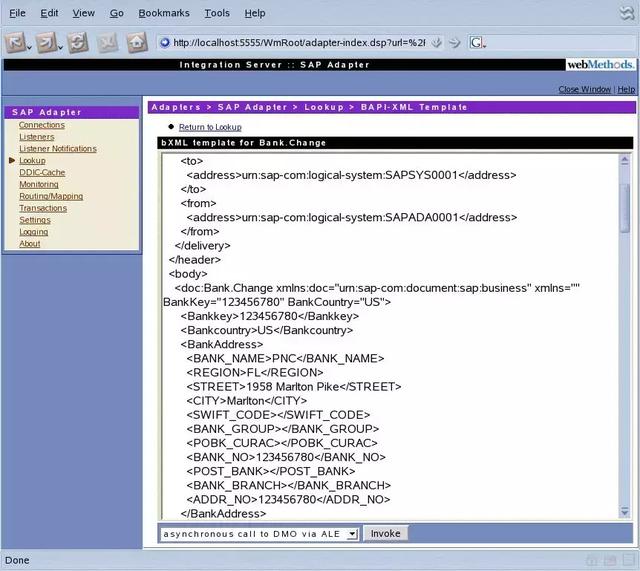
Task: Click the SAP Adapter sidebar header
Action: (72, 112)
